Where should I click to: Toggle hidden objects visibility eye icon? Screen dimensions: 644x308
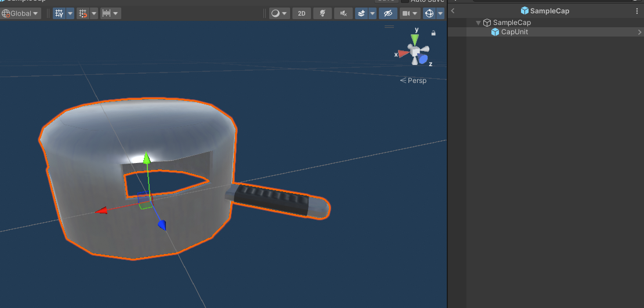(x=388, y=13)
